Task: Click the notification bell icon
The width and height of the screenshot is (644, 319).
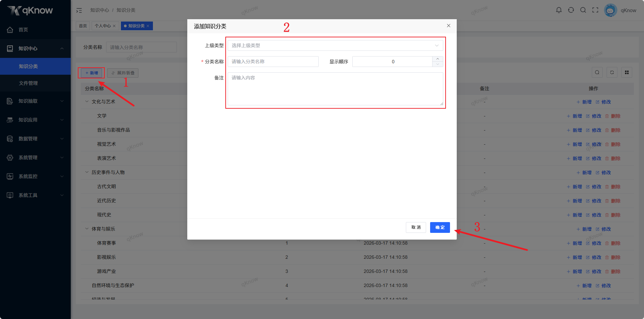Action: 559,10
